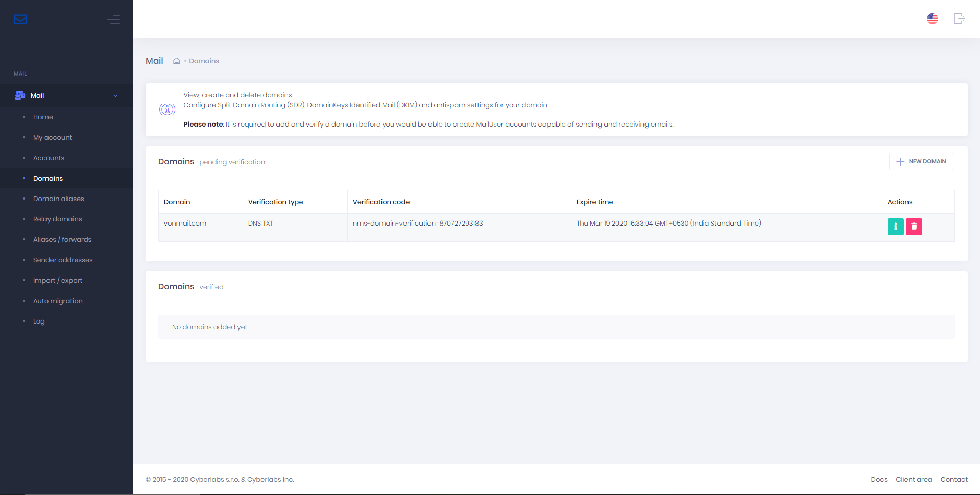This screenshot has width=980, height=495.
Task: Open Aliases / forwards section
Action: 62,239
